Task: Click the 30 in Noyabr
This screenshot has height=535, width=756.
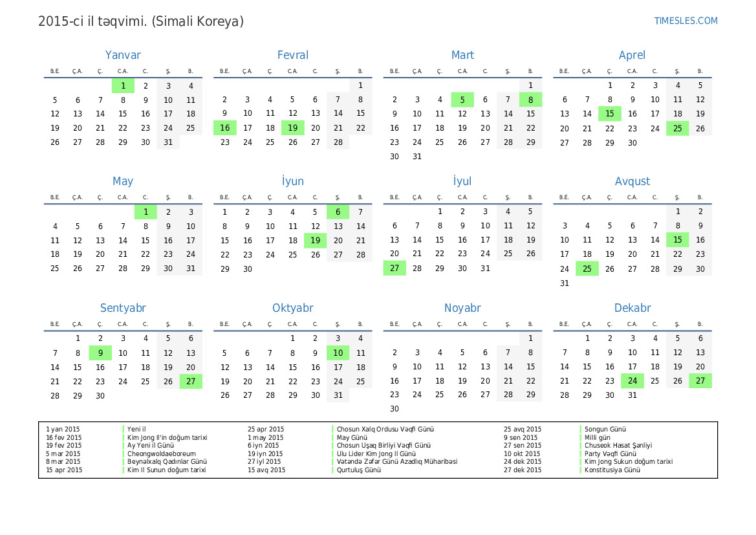Action: pos(394,409)
